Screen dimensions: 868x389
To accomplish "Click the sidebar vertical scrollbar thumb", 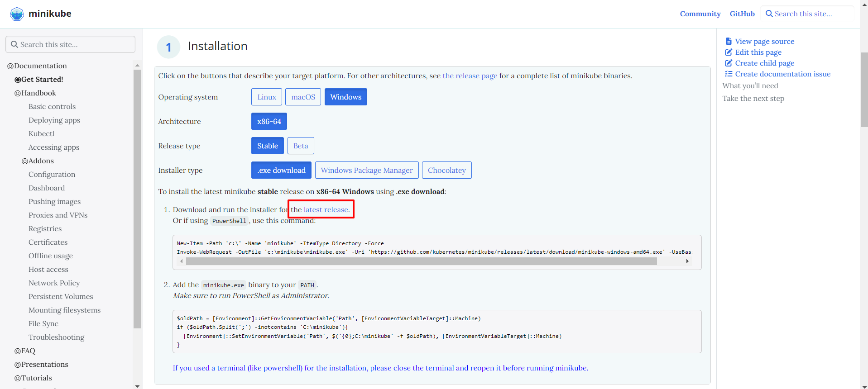I will pyautogui.click(x=137, y=199).
